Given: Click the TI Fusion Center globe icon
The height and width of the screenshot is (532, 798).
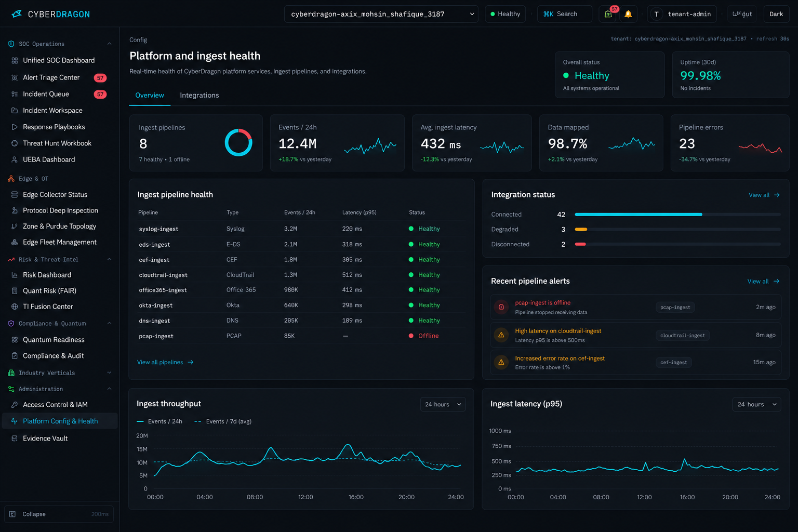Looking at the screenshot, I should click(x=15, y=307).
